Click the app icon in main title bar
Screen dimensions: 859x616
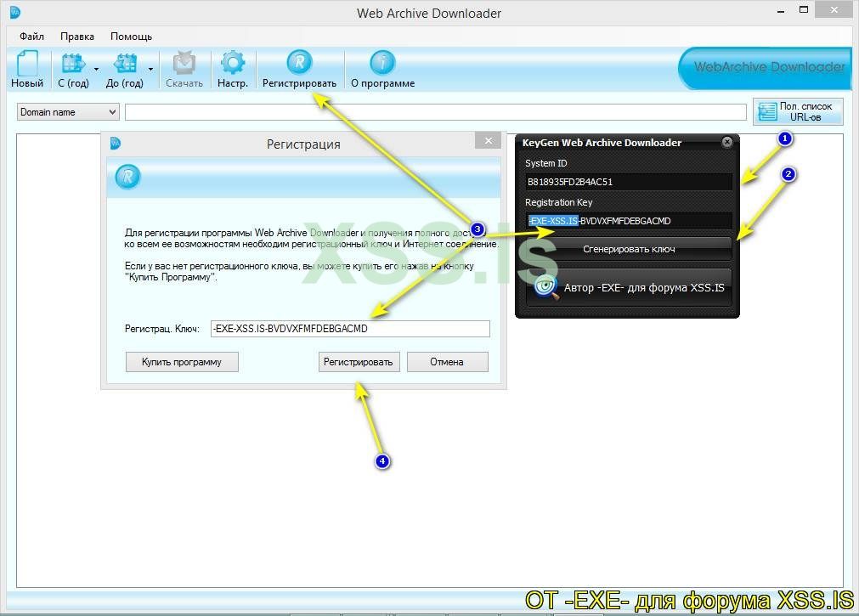(x=14, y=12)
